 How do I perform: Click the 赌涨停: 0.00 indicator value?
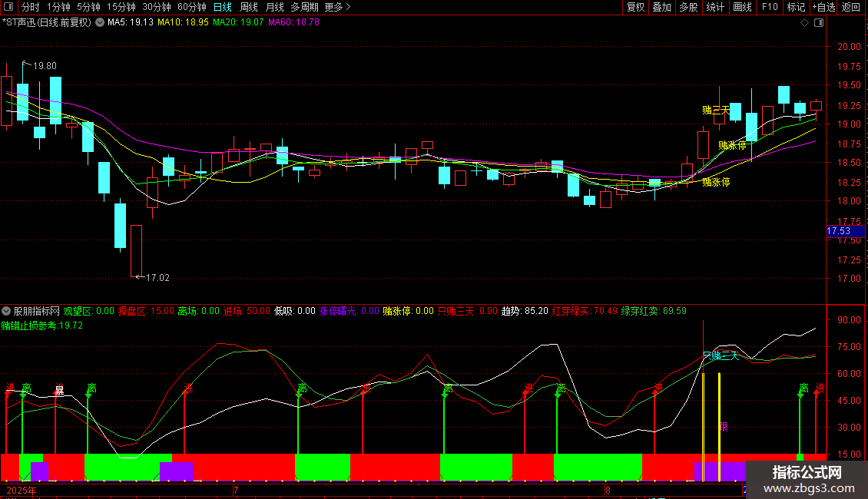pyautogui.click(x=408, y=312)
